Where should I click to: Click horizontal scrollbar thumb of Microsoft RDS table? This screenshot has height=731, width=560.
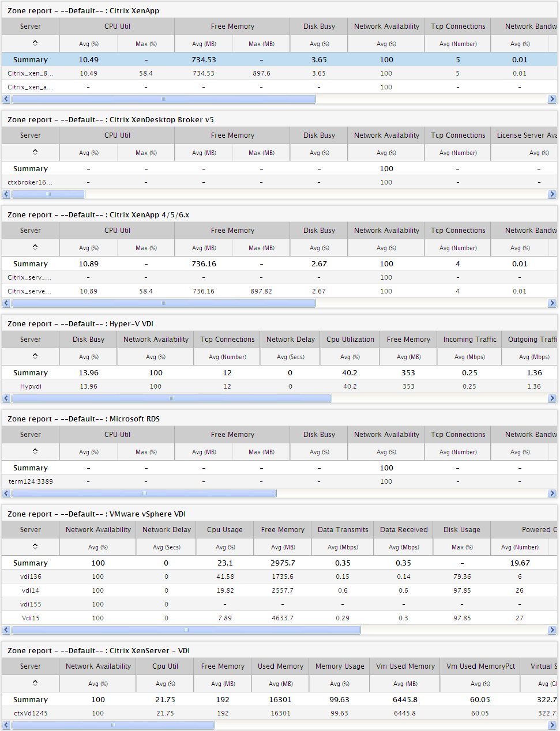[x=144, y=493]
